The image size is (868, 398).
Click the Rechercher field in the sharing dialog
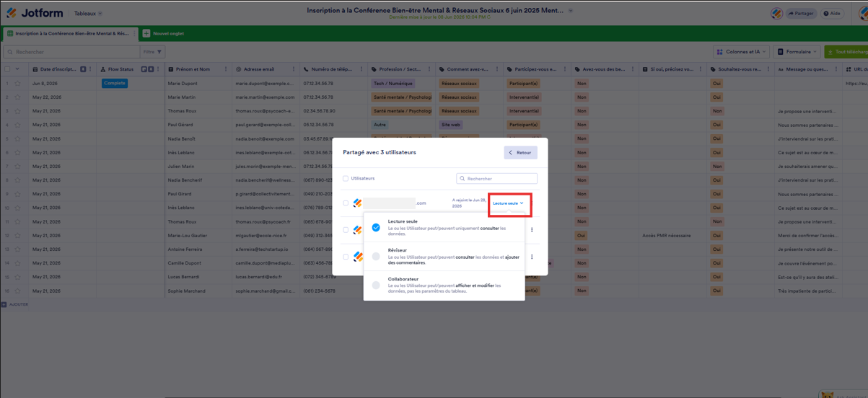tap(496, 178)
